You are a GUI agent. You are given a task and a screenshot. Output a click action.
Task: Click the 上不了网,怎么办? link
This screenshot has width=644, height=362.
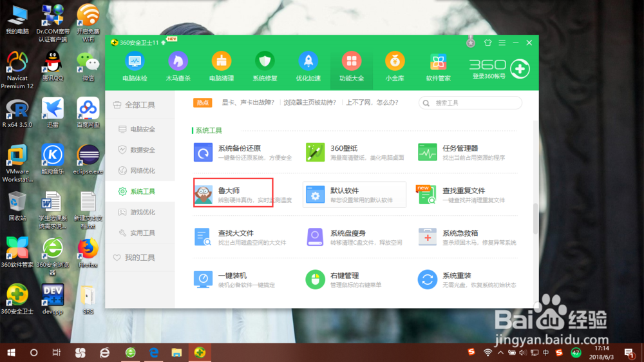point(372,102)
